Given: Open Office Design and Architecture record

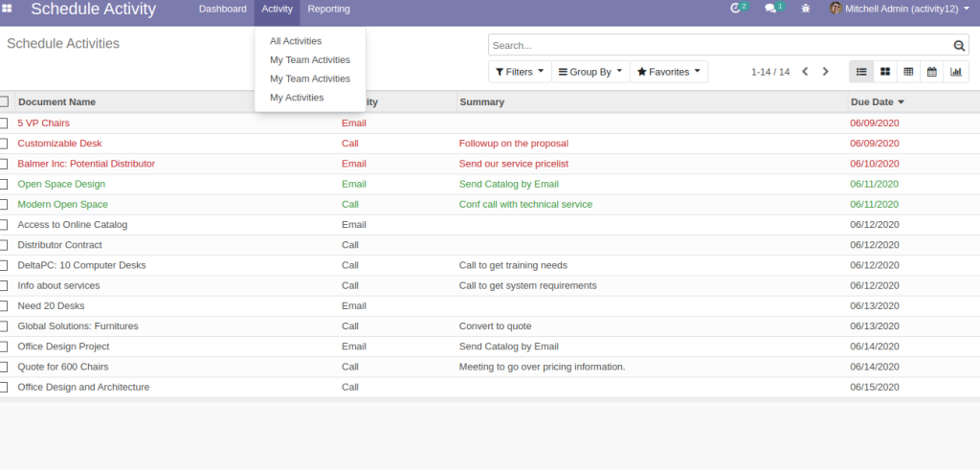Looking at the screenshot, I should 83,388.
